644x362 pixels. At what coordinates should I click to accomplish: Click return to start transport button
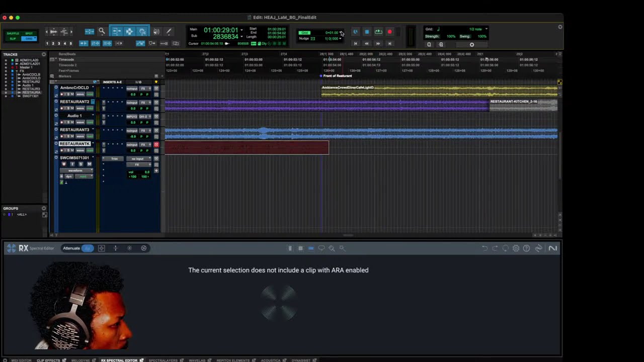[356, 44]
